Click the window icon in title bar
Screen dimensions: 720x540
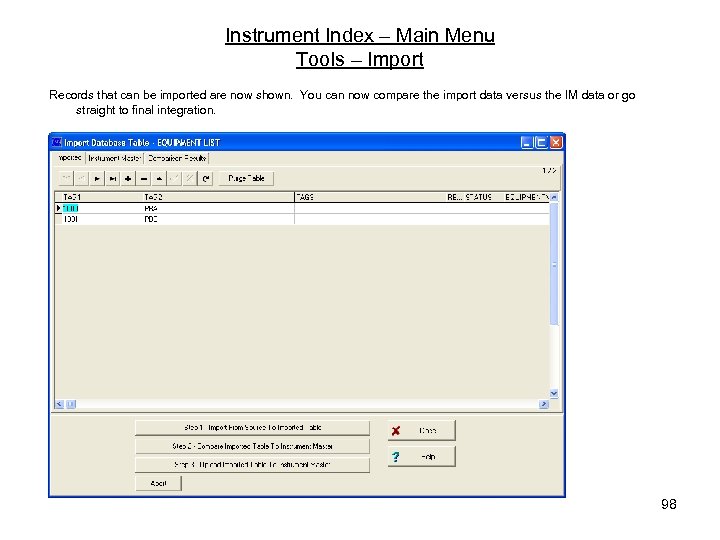(56, 142)
